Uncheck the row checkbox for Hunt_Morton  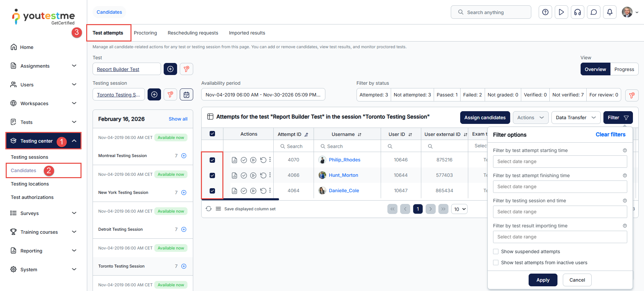212,175
